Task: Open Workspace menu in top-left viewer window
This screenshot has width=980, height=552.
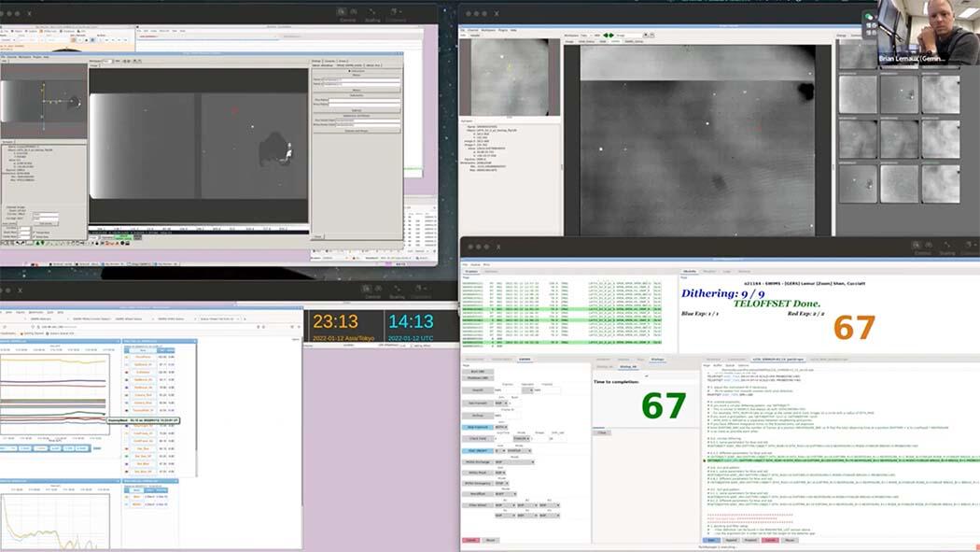Action: pos(25,57)
